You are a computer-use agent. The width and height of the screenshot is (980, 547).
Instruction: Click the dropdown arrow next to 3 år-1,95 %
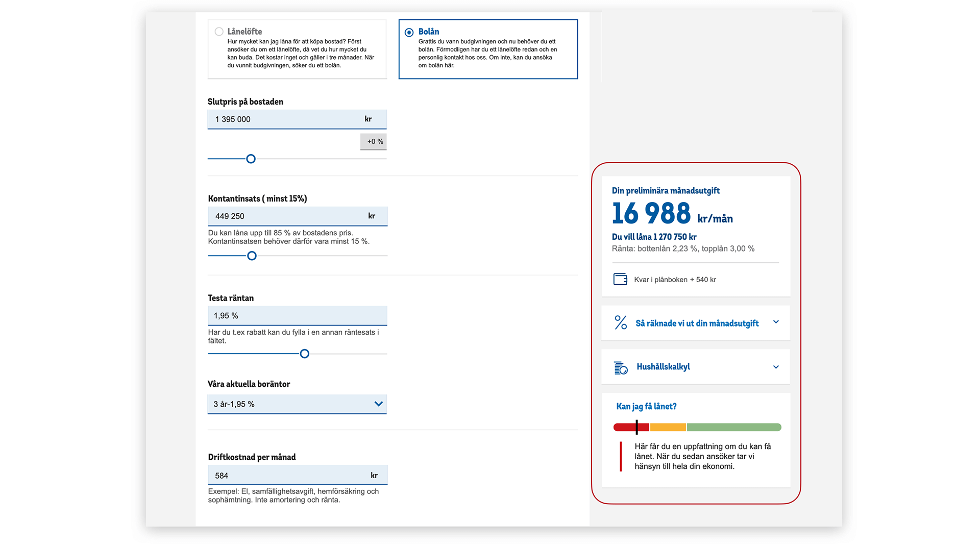378,404
